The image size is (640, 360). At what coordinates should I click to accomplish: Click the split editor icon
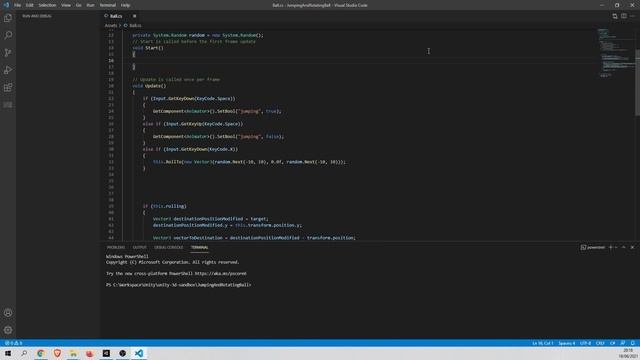(x=624, y=16)
